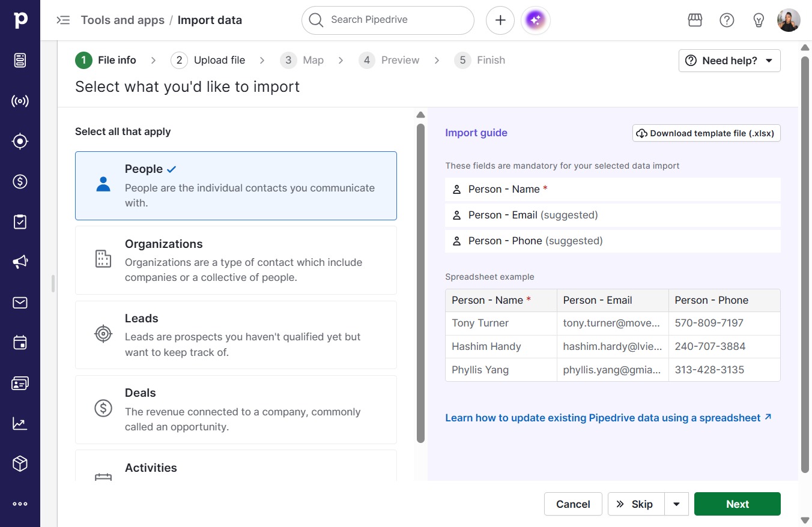Open the document-list icon in the left sidebar
The width and height of the screenshot is (812, 527).
pos(20,61)
